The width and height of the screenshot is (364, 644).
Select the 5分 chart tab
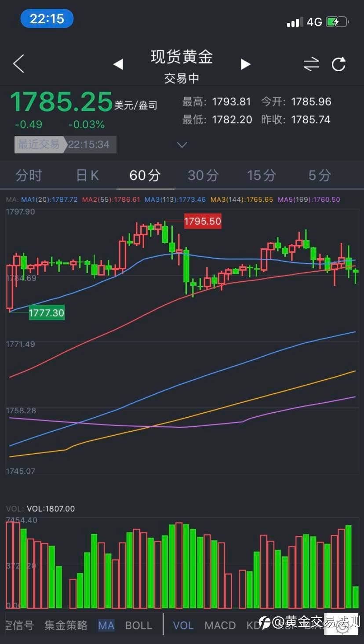[320, 175]
